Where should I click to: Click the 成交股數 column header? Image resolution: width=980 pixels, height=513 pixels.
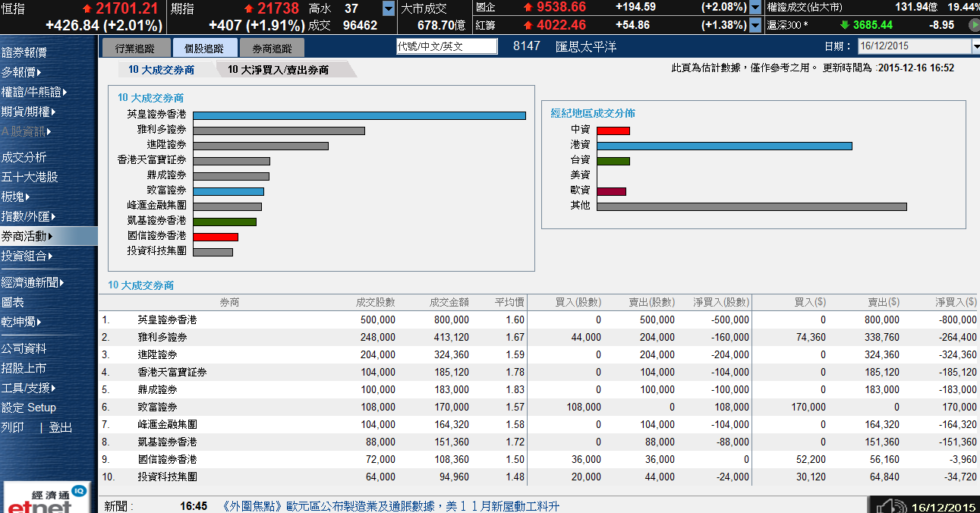tap(375, 302)
